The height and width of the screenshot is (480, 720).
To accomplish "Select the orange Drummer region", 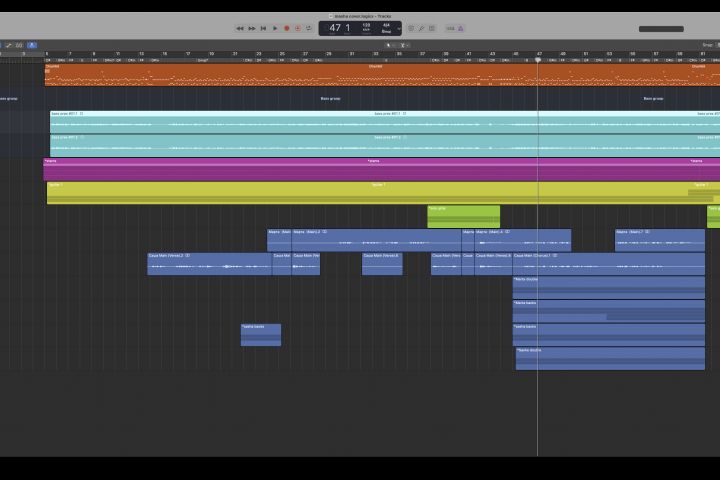I will [382, 75].
